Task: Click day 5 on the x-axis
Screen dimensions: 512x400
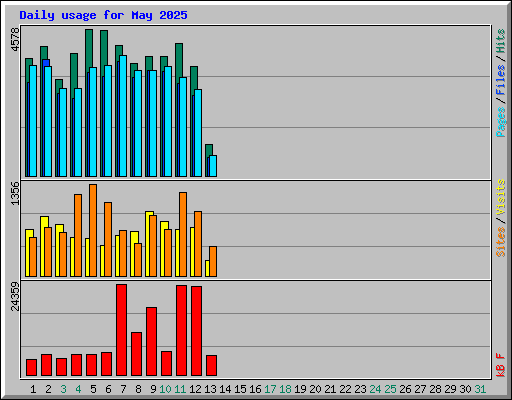Action: pos(93,389)
